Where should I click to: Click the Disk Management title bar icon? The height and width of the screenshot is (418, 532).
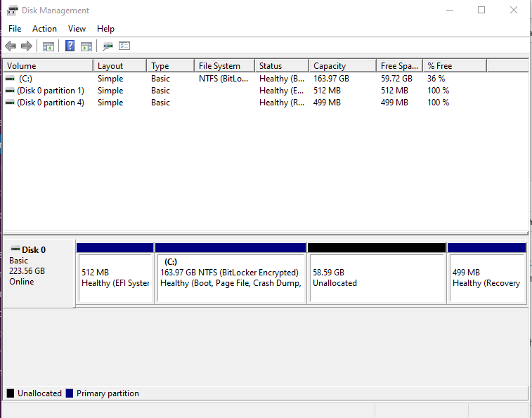click(x=12, y=10)
